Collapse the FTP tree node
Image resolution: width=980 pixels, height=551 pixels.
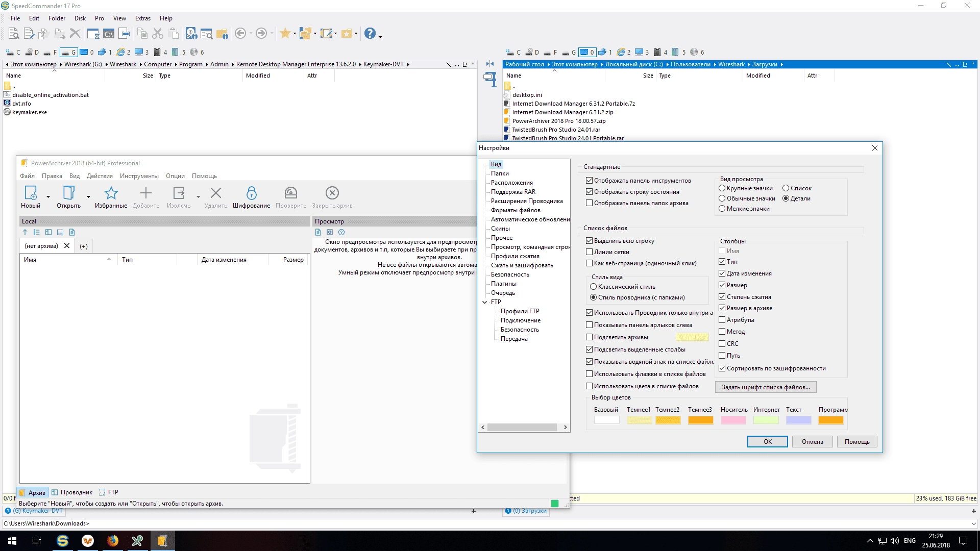coord(484,302)
